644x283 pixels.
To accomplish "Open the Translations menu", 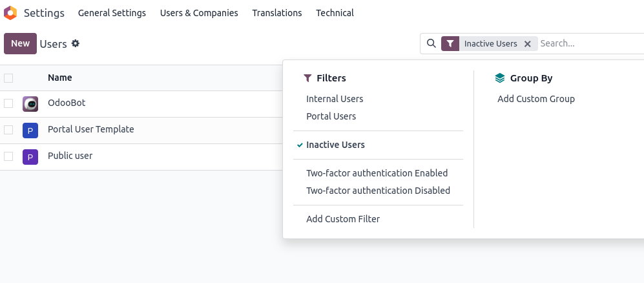I will pyautogui.click(x=276, y=13).
